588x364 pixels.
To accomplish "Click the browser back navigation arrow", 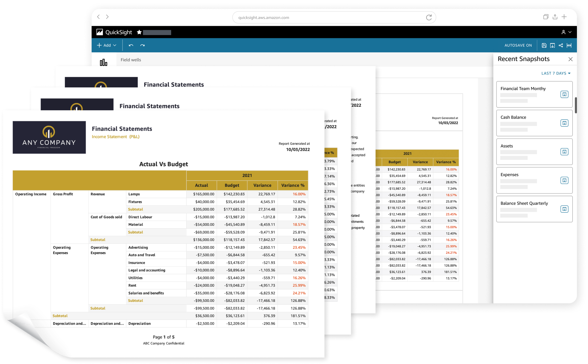I will [99, 17].
